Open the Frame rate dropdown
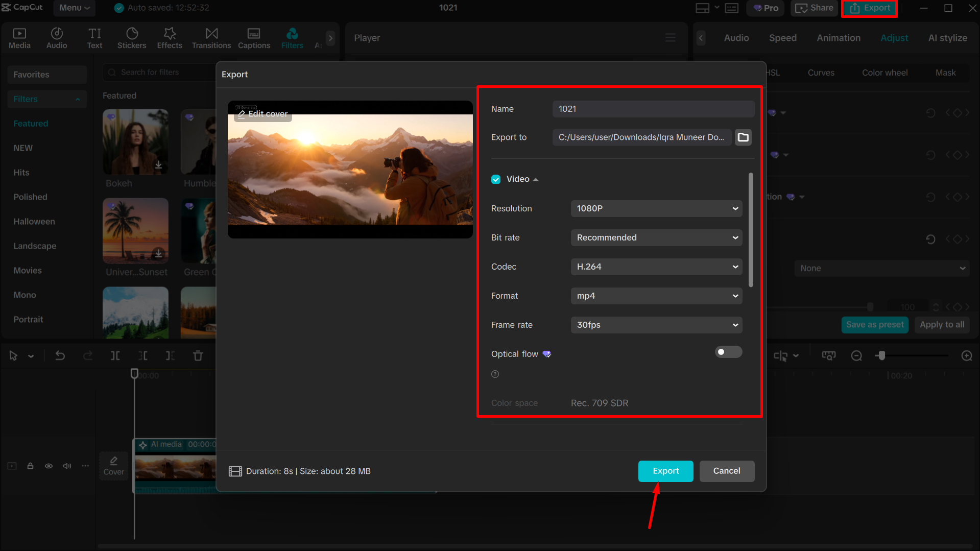 [656, 325]
